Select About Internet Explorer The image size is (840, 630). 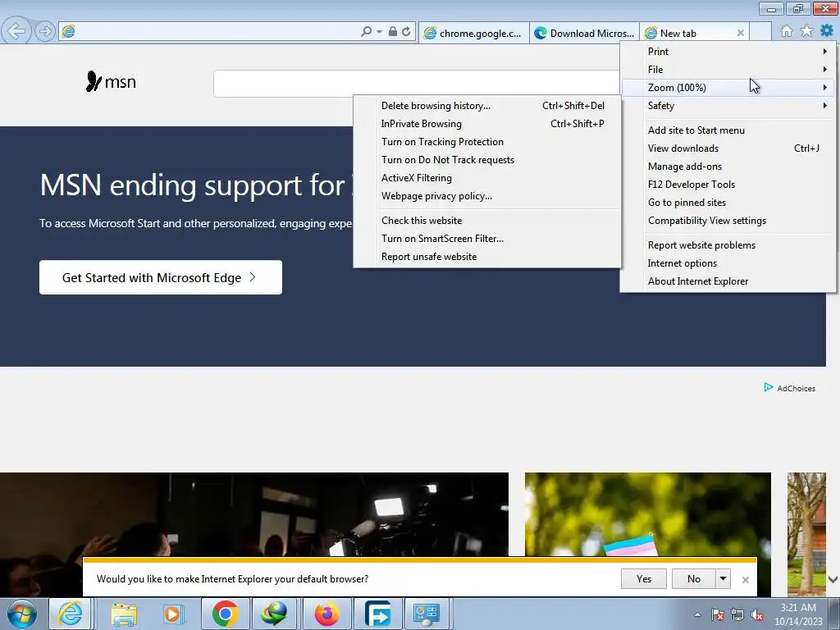click(x=728, y=281)
